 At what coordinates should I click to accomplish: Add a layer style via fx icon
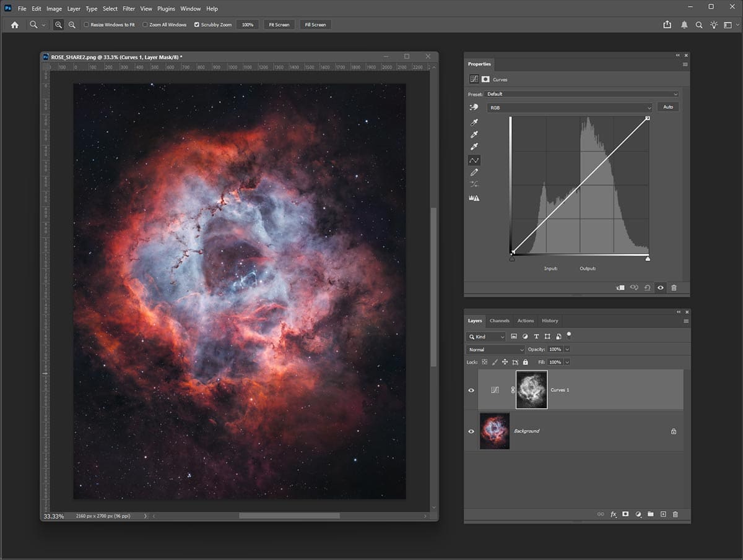pyautogui.click(x=614, y=514)
